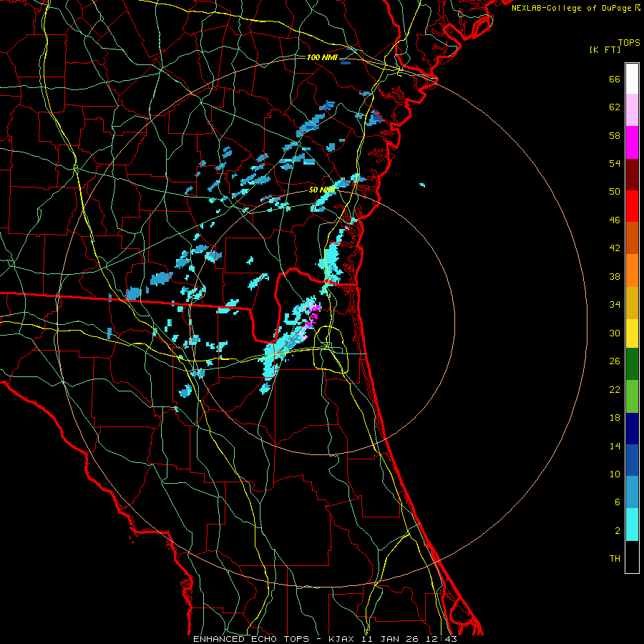644x644 pixels.
Task: Click the dark red 50-54 kft swatch
Action: coord(632,175)
